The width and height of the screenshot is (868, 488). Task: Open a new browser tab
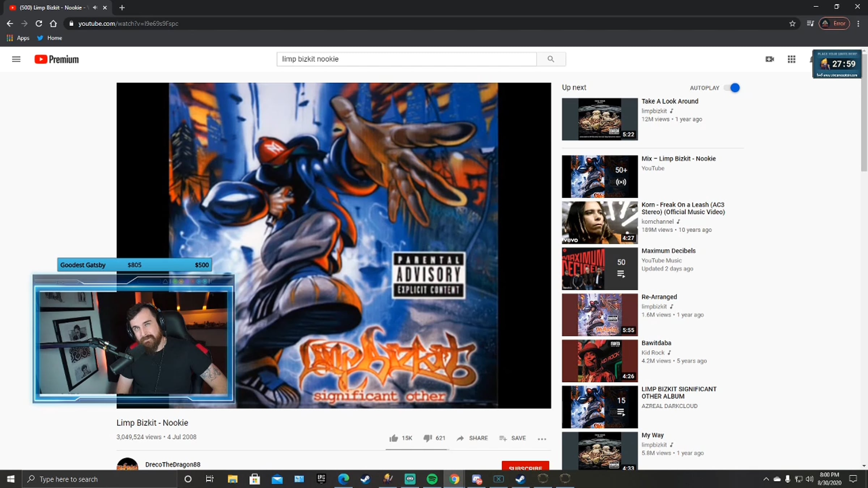(122, 8)
